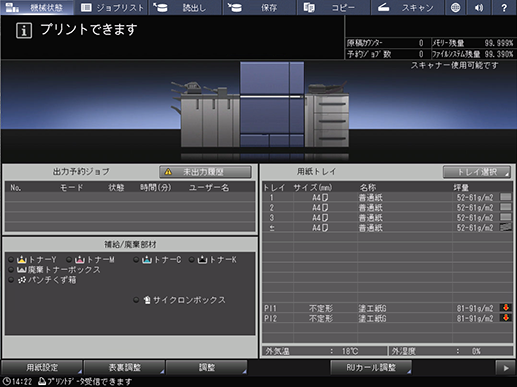This screenshot has width=517, height=387.
Task: Click the clock icon in status bar
Action: 6,381
